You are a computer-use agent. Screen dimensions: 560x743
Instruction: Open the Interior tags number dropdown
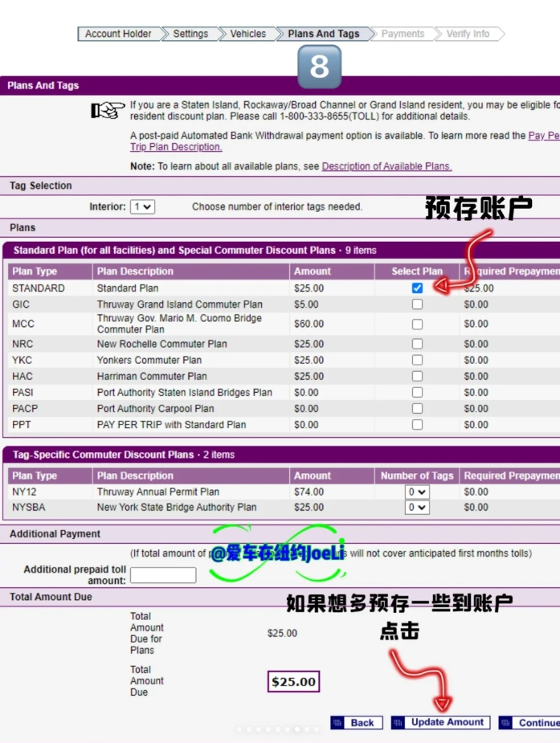142,206
